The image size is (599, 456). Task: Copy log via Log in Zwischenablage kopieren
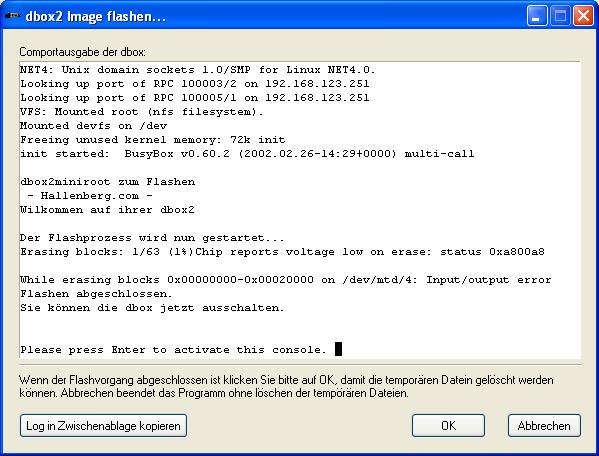click(103, 425)
